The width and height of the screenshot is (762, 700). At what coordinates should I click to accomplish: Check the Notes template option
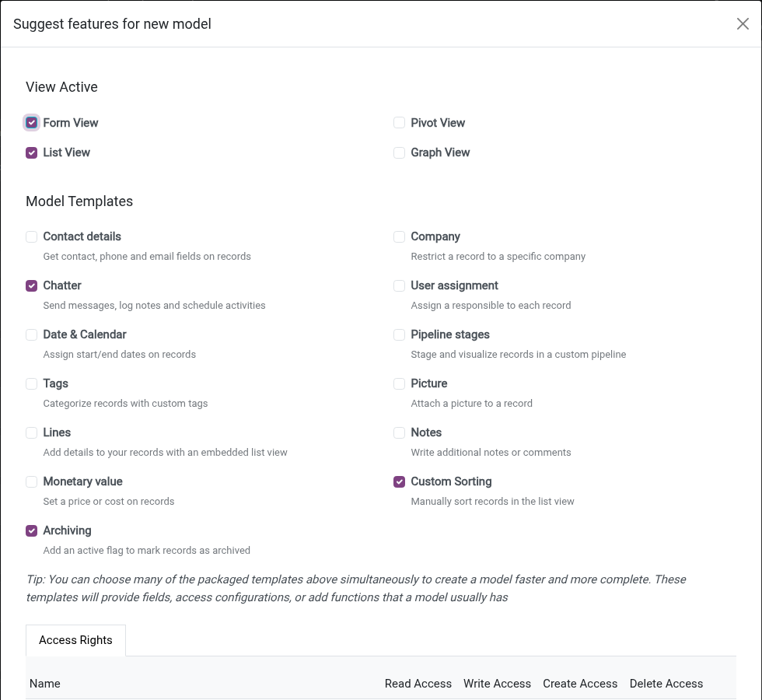(399, 432)
